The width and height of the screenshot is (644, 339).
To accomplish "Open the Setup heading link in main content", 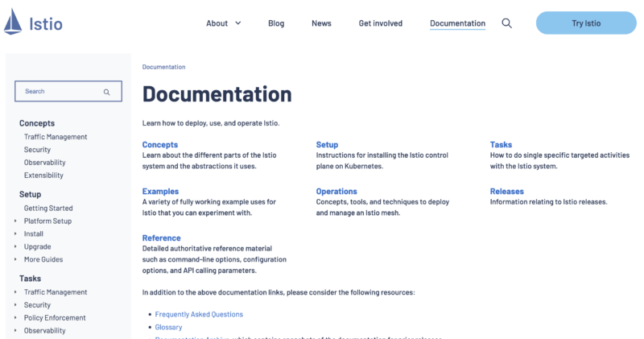I will pos(327,145).
